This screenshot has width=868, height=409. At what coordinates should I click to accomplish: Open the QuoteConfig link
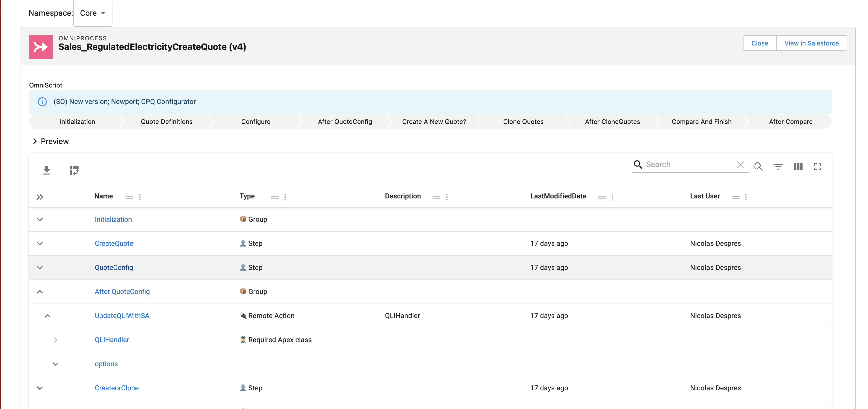114,267
